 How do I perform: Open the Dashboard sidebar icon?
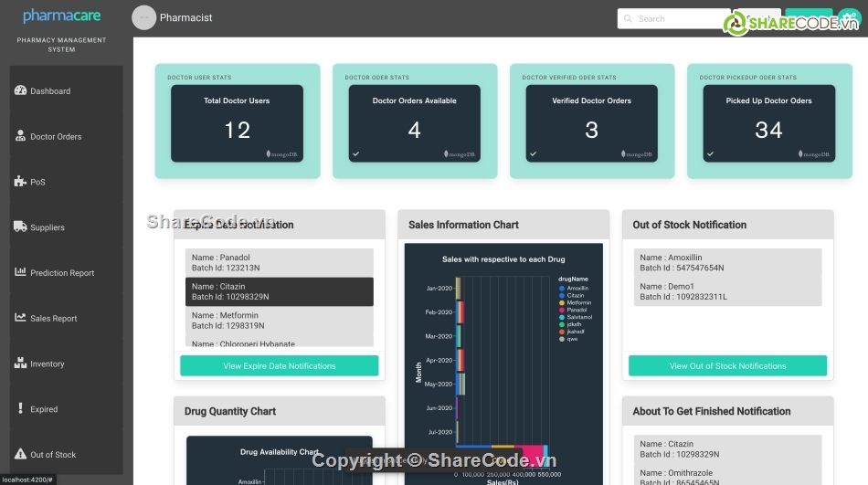20,90
